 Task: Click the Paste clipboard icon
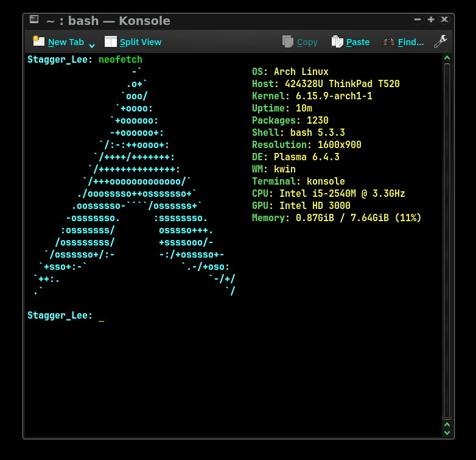(x=337, y=41)
